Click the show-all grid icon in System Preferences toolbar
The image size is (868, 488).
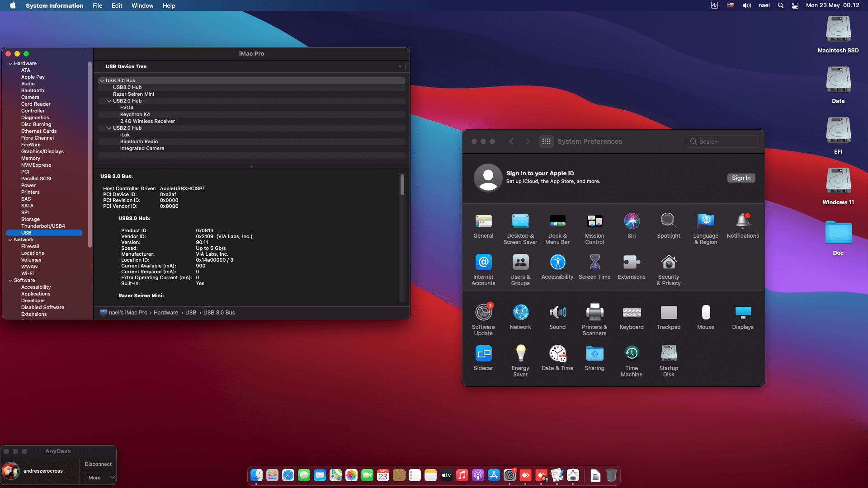(547, 141)
